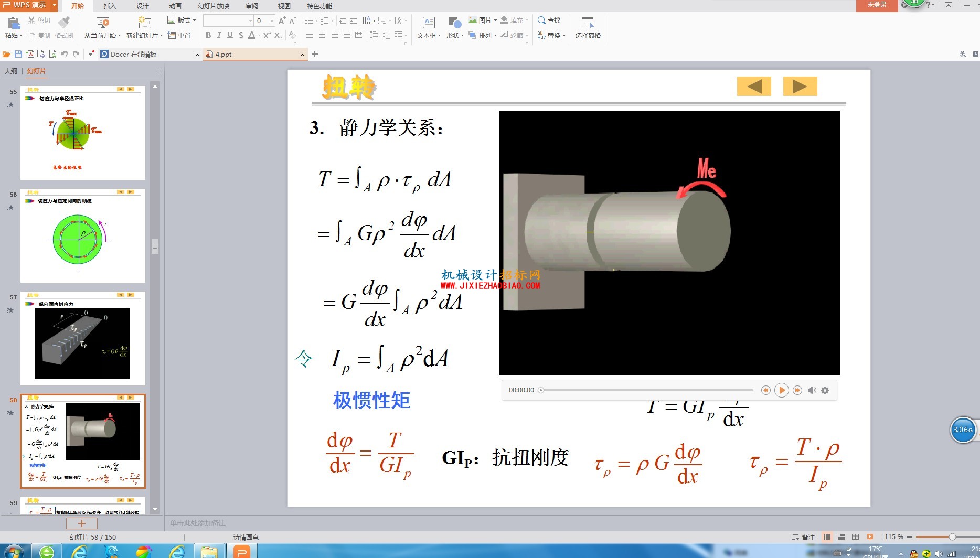Toggle normal view button in status bar
This screenshot has height=558, width=980.
[x=827, y=537]
